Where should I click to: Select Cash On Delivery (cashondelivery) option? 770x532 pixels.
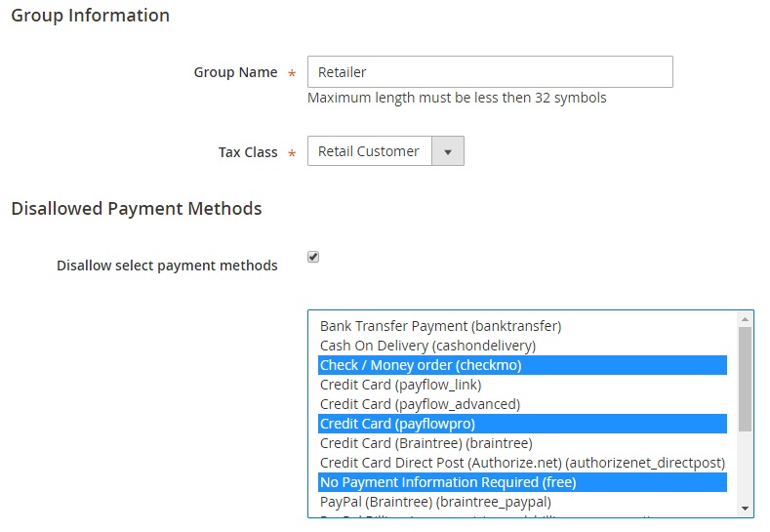pos(427,346)
